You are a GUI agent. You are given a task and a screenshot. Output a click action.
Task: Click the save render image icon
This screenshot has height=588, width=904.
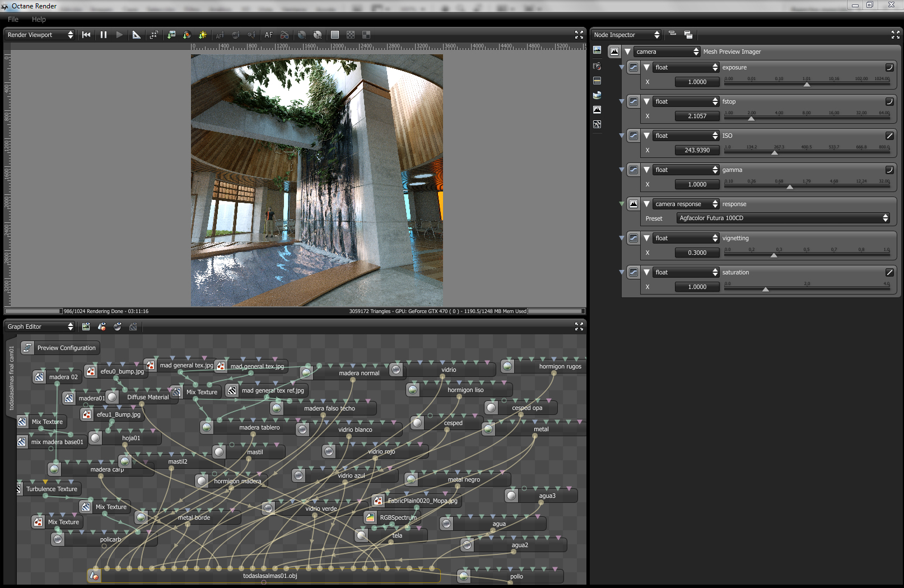(171, 35)
